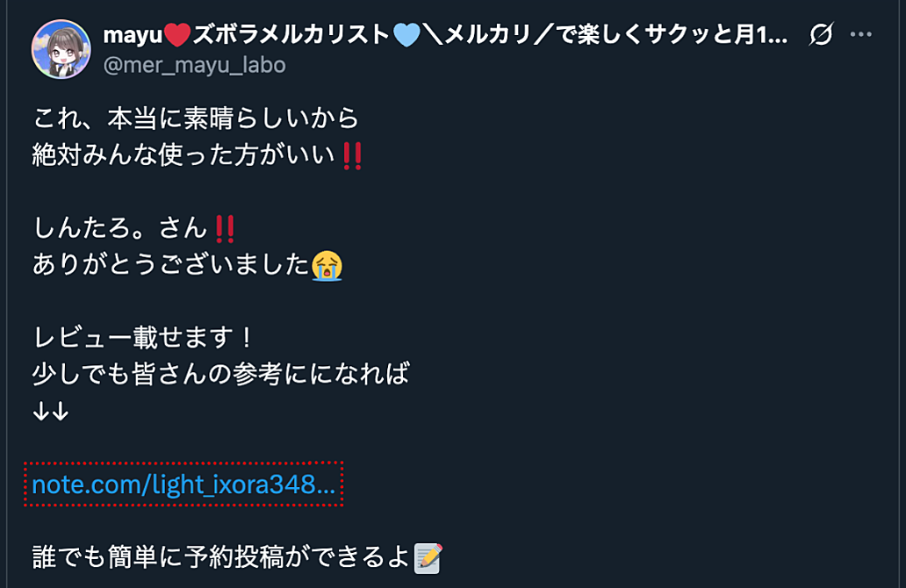The width and height of the screenshot is (906, 588).
Task: Click the crying face emoji
Action: pos(327,266)
